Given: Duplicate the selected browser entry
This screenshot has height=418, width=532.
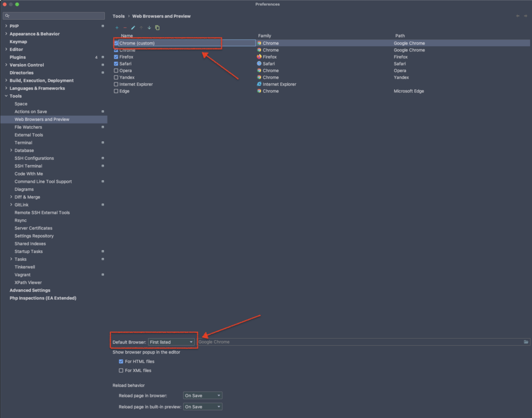Looking at the screenshot, I should pyautogui.click(x=157, y=28).
